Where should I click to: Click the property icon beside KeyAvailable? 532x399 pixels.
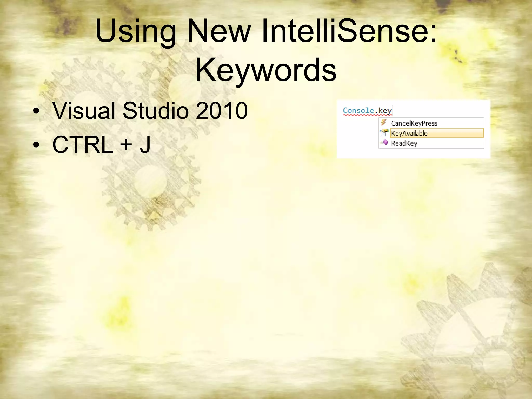pyautogui.click(x=384, y=133)
